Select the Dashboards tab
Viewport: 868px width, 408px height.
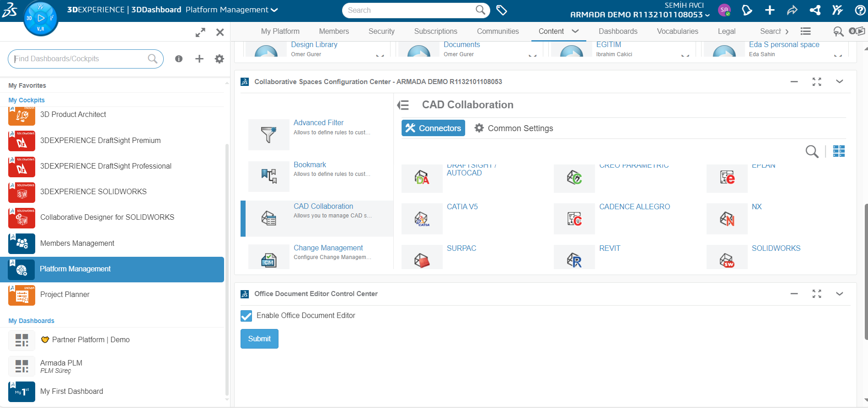click(618, 31)
